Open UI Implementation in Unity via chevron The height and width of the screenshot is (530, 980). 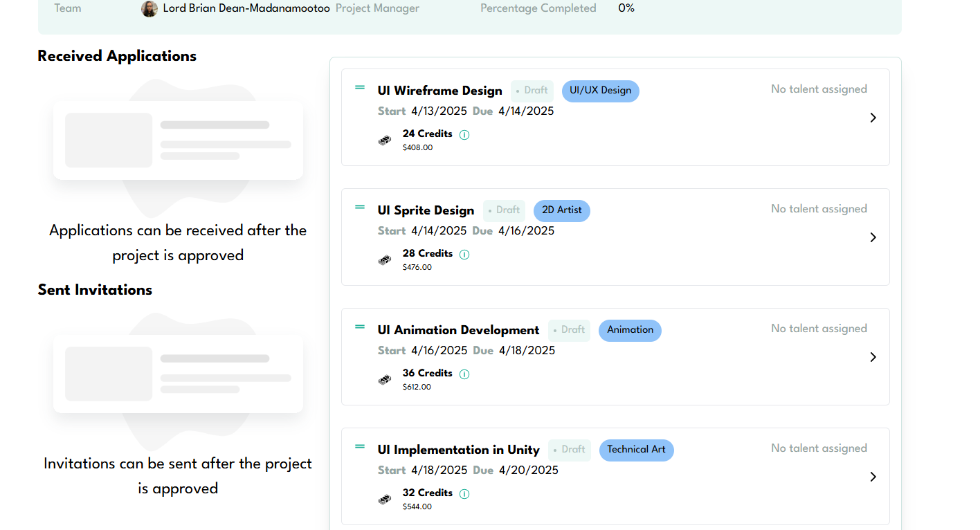(873, 477)
